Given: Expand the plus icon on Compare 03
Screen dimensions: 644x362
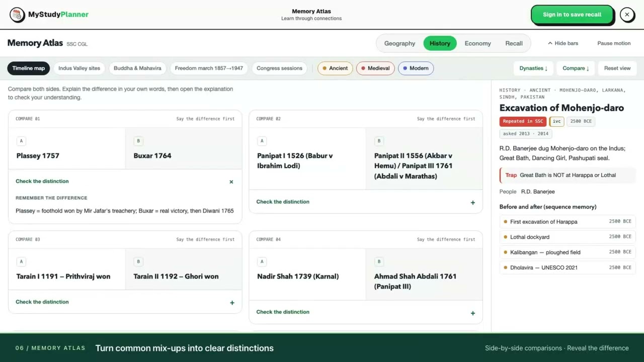Looking at the screenshot, I should pos(232,303).
